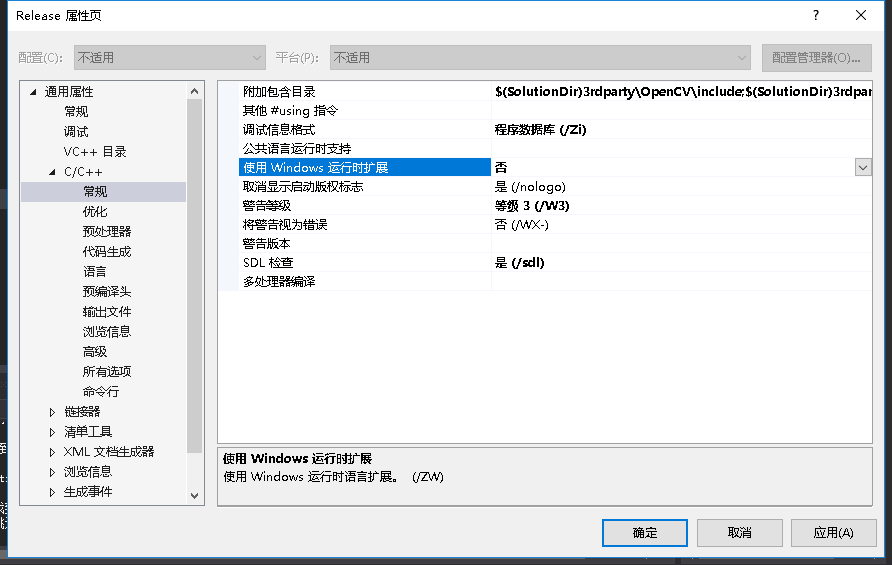Screen dimensions: 892x565
Task: Click value 是 (/nologo)
Action: tap(530, 187)
